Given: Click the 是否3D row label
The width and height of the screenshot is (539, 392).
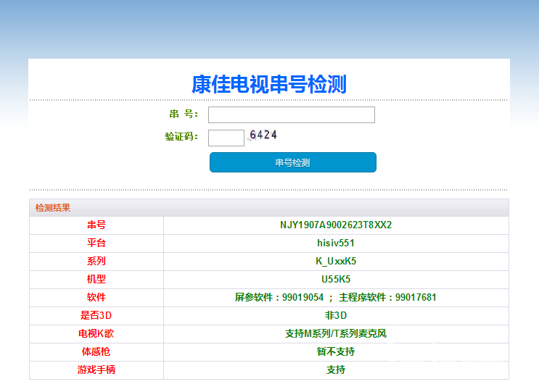Looking at the screenshot, I should coord(96,315).
